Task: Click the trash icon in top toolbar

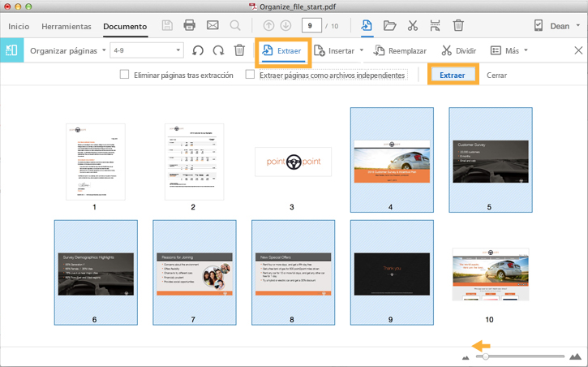Action: [458, 25]
